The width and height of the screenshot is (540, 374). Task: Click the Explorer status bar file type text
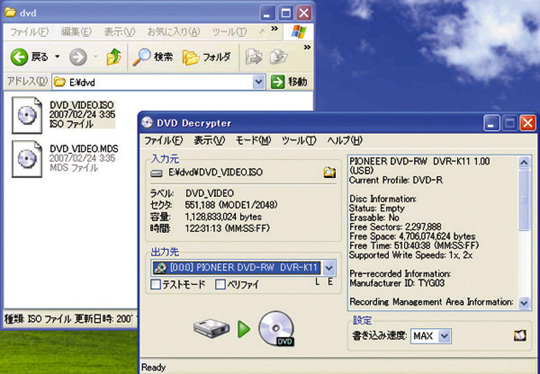click(x=38, y=319)
